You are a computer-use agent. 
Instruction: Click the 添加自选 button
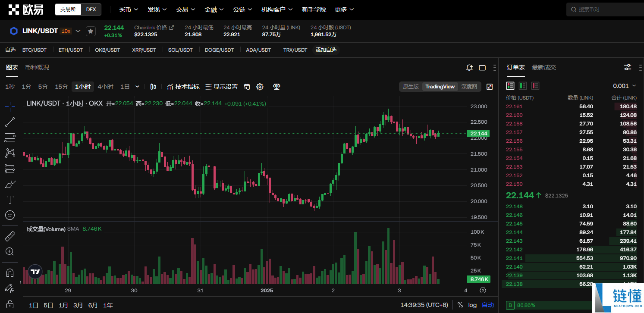point(326,50)
